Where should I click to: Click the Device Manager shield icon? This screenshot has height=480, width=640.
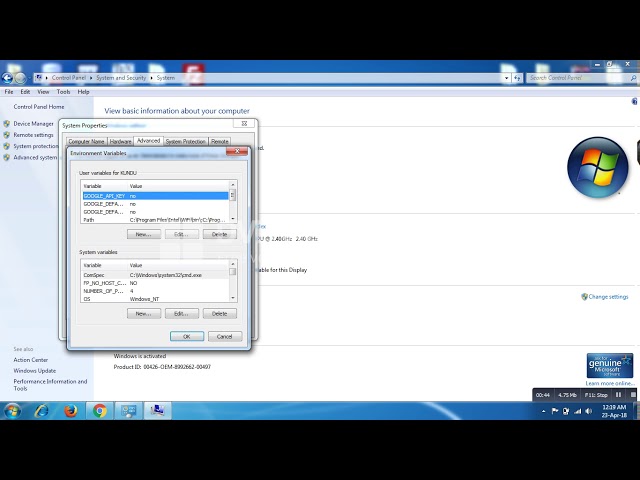7,124
